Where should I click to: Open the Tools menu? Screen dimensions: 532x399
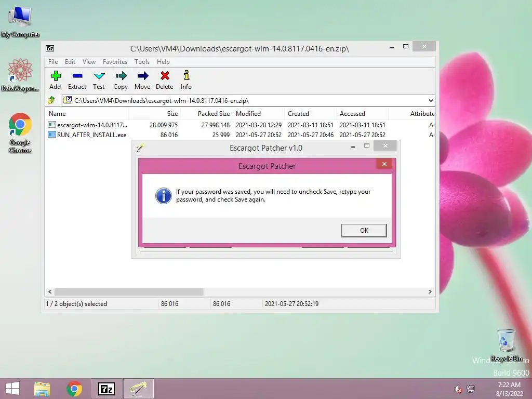coord(142,62)
